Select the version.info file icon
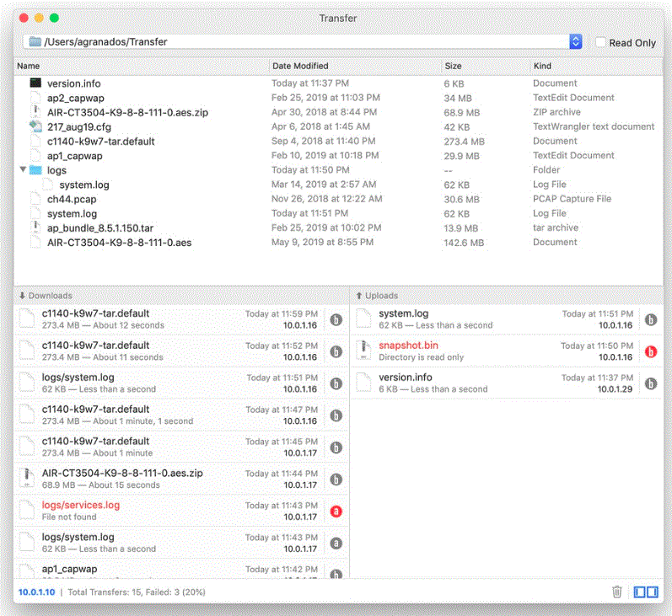The image size is (672, 616). 35,83
